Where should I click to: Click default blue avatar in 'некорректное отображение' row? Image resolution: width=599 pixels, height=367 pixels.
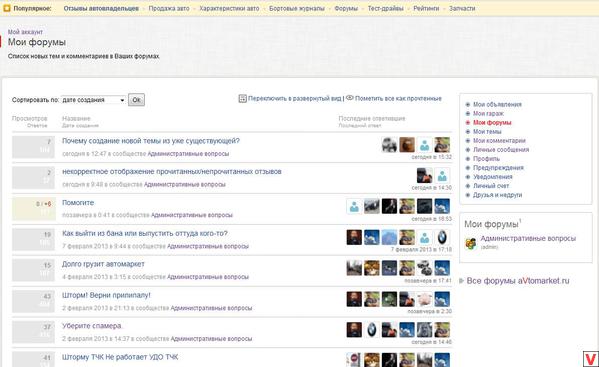tap(442, 176)
